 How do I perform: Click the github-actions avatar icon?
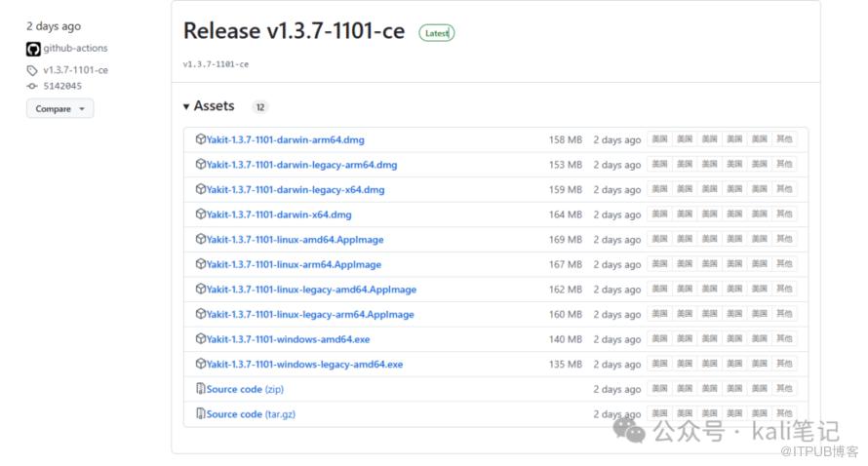[x=33, y=49]
